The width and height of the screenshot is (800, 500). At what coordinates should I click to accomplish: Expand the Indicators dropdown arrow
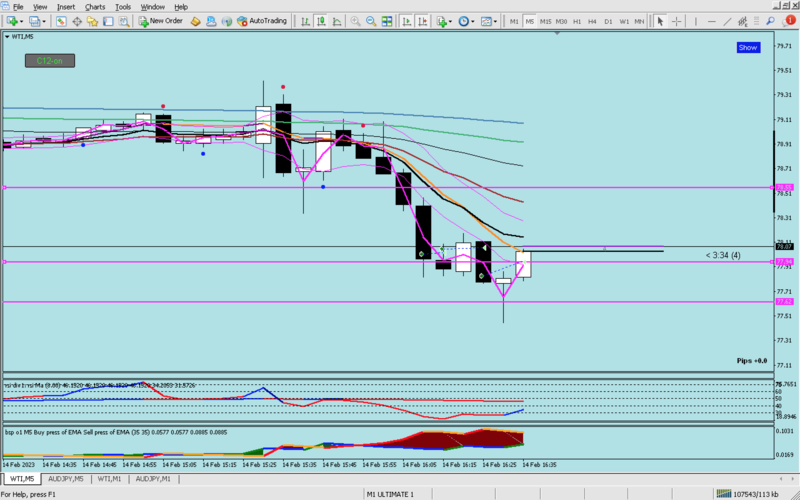pos(450,21)
